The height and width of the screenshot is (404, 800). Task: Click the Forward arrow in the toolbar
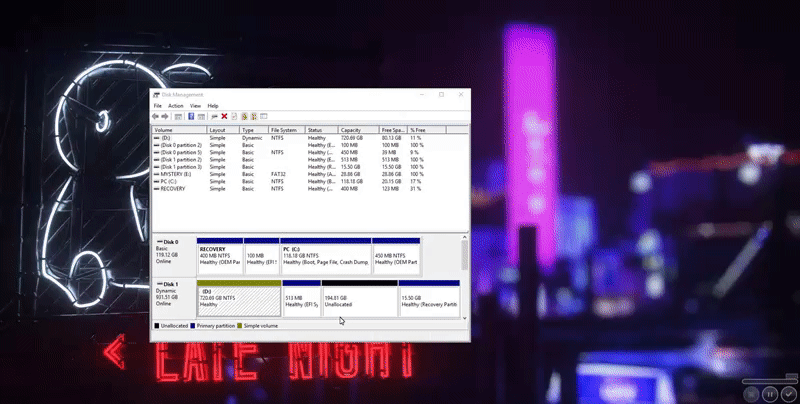coord(165,116)
